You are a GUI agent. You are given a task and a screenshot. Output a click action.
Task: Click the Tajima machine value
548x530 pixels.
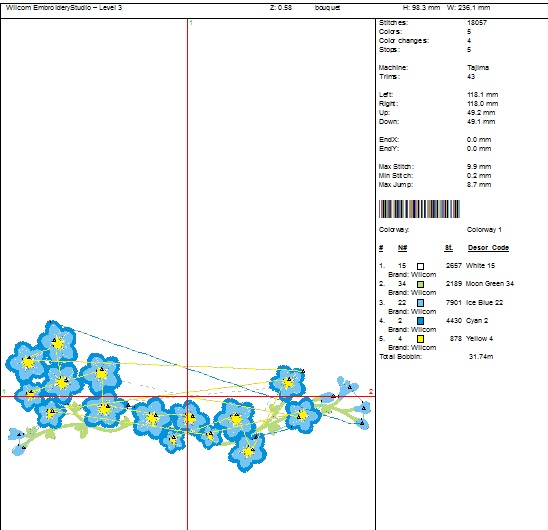tap(478, 67)
